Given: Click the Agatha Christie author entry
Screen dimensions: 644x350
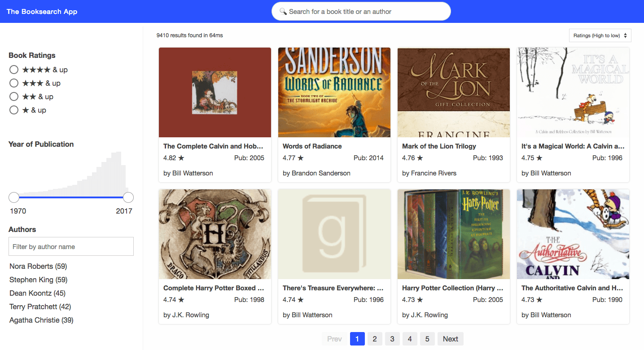Looking at the screenshot, I should pos(41,320).
